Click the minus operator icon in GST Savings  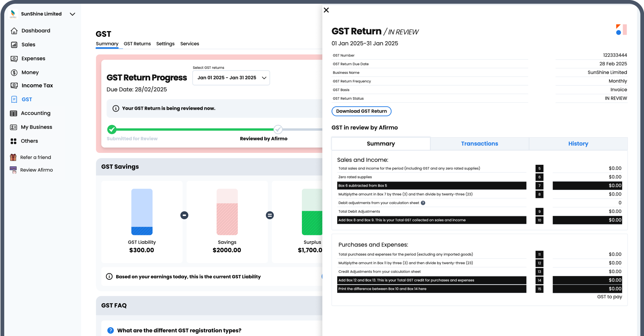184,215
